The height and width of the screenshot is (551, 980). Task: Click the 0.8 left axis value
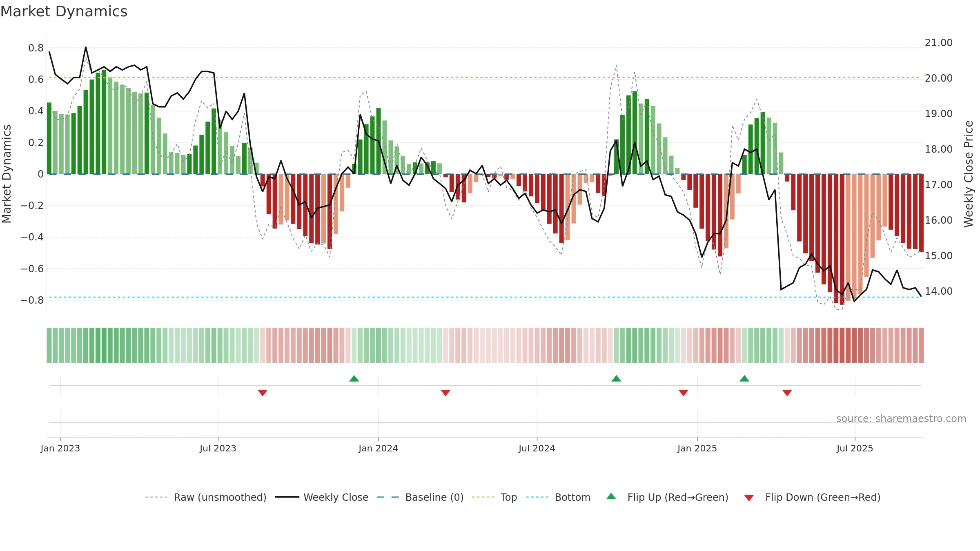click(x=36, y=48)
